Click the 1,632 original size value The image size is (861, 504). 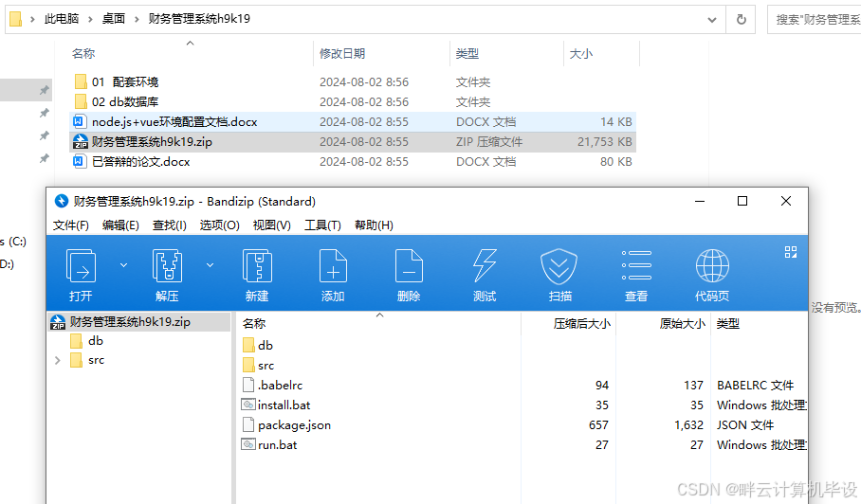click(x=688, y=425)
